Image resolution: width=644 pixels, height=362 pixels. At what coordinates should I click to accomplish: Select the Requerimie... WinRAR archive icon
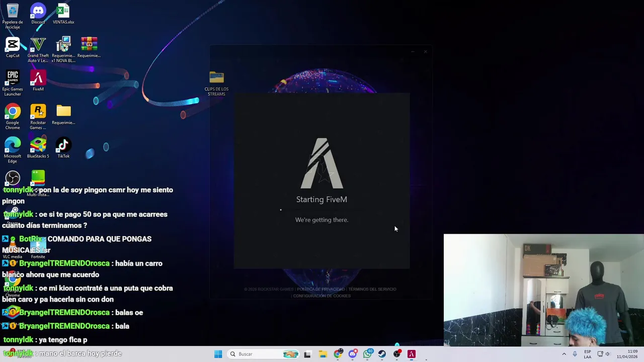(89, 47)
